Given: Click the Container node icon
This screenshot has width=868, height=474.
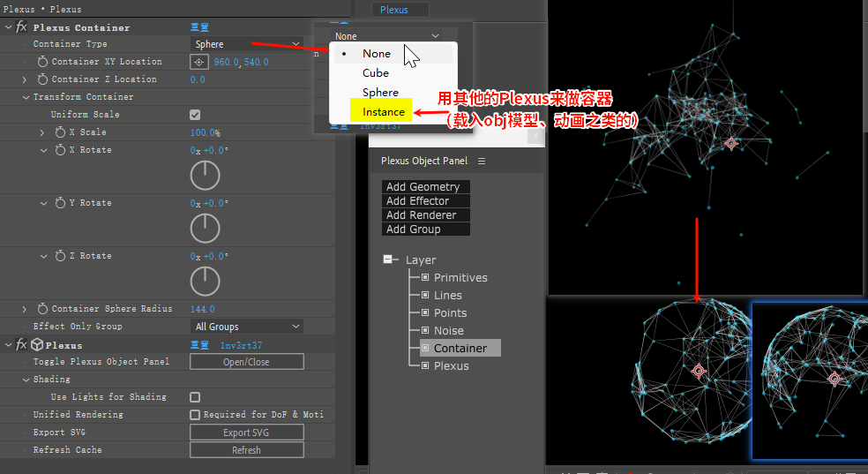Looking at the screenshot, I should click(x=425, y=349).
